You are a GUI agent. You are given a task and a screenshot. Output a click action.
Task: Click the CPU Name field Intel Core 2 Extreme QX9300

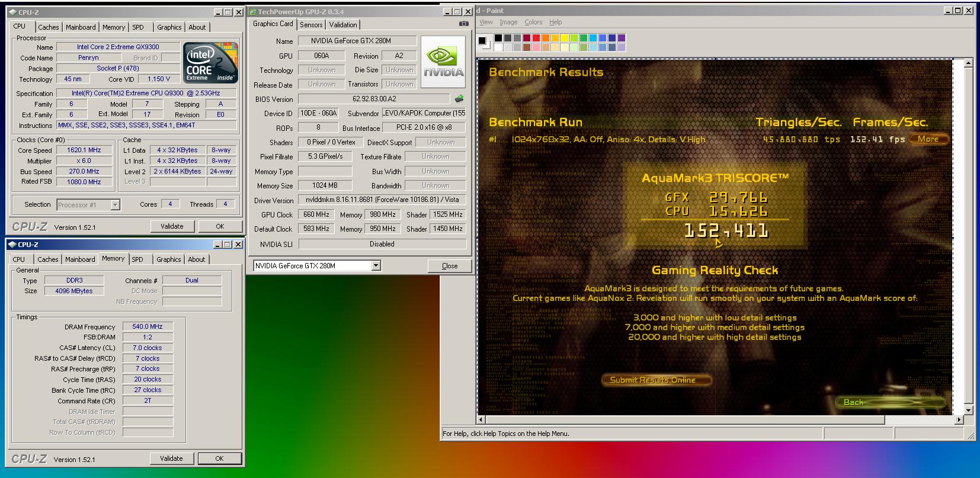coord(118,47)
